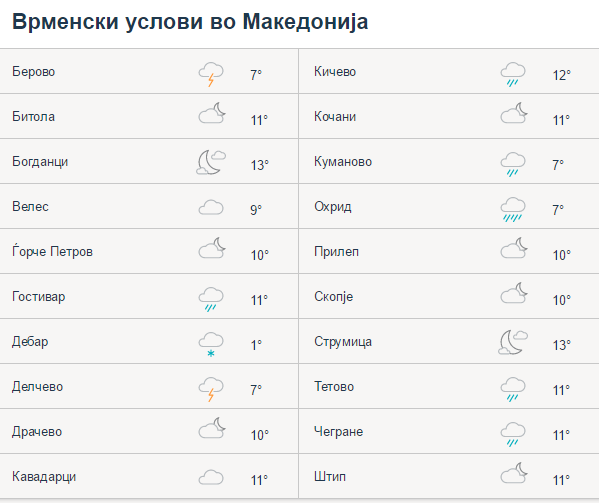
Task: Click the rain icon for Гостивар
Action: [211, 299]
